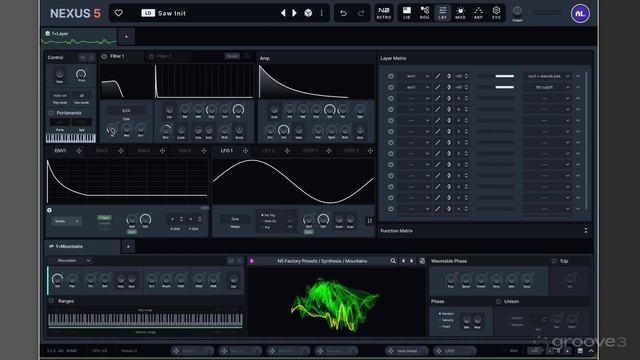Enable the TUp toggle
The height and width of the screenshot is (360, 640).
click(554, 261)
